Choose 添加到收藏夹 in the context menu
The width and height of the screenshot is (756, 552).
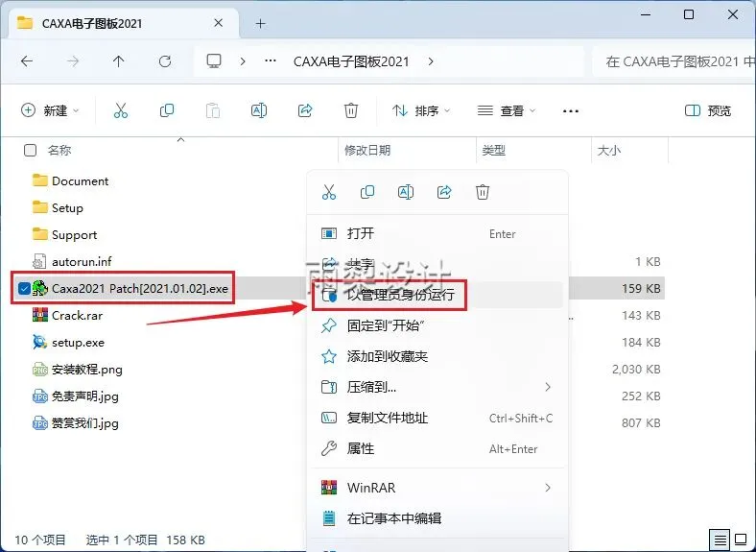[437, 356]
